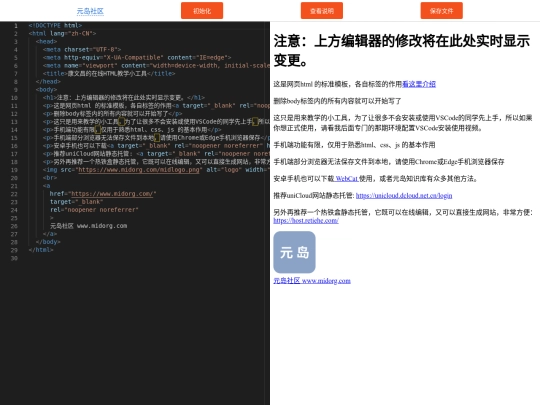Click the code text 元岛社区 www.midorg.com on line 26
The height and width of the screenshot is (405, 540).
tap(89, 226)
